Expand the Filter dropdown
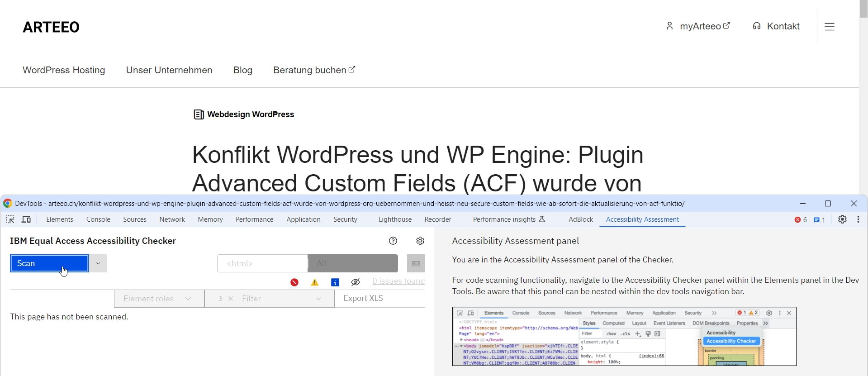Image resolution: width=868 pixels, height=376 pixels. [281, 299]
